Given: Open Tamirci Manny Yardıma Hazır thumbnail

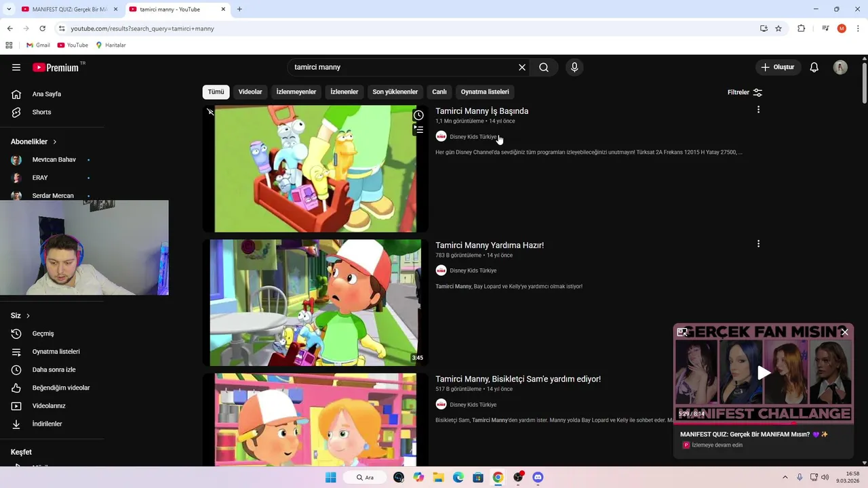Looking at the screenshot, I should [315, 302].
